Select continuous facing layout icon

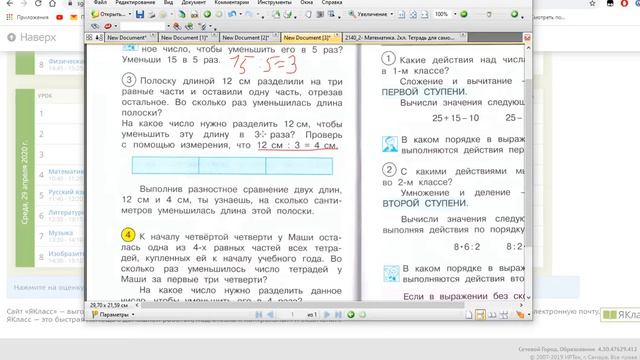tap(504, 315)
